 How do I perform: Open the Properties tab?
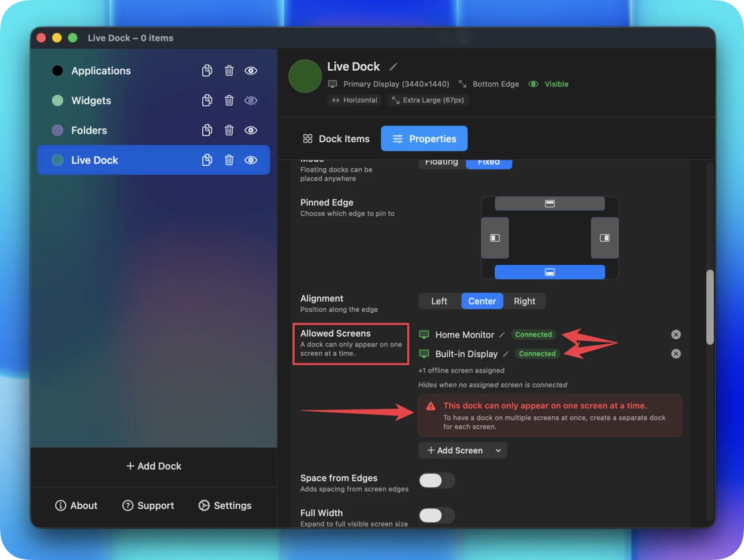tap(424, 138)
